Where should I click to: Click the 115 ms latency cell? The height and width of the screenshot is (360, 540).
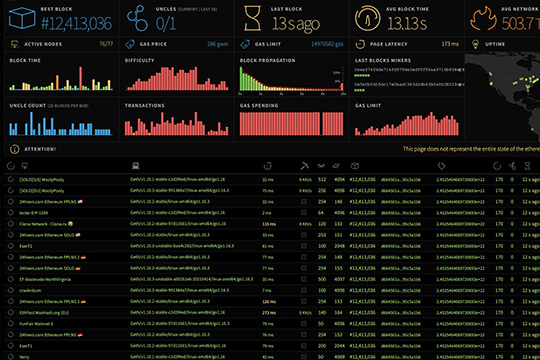click(269, 224)
